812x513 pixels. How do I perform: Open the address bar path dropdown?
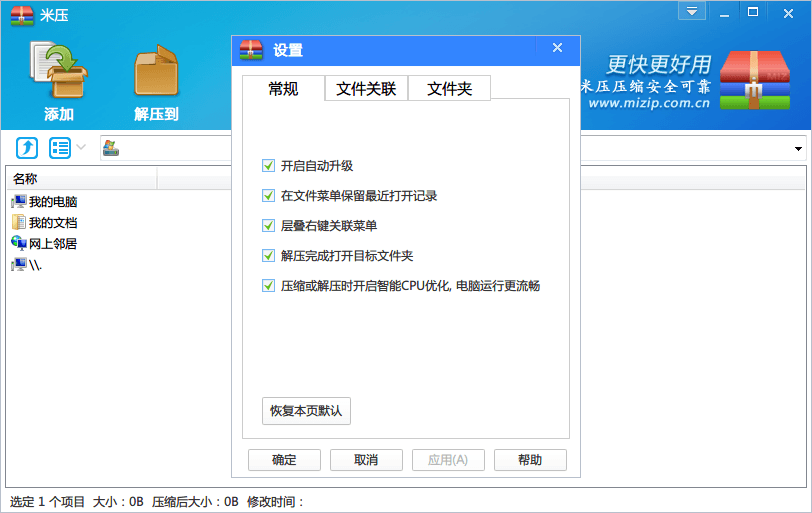tap(798, 149)
